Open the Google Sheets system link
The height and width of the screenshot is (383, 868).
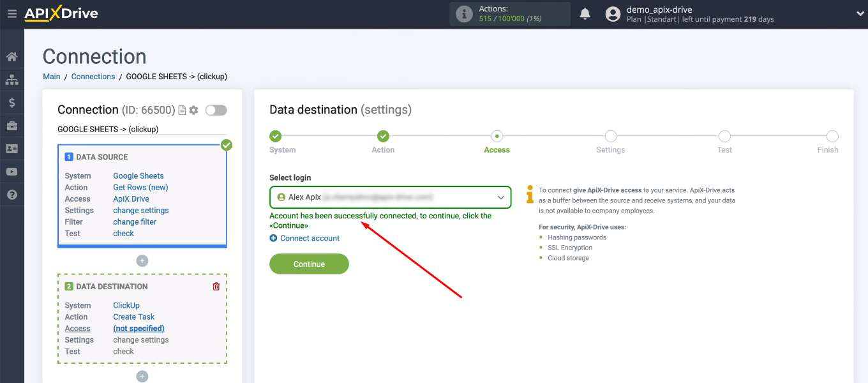click(x=138, y=176)
